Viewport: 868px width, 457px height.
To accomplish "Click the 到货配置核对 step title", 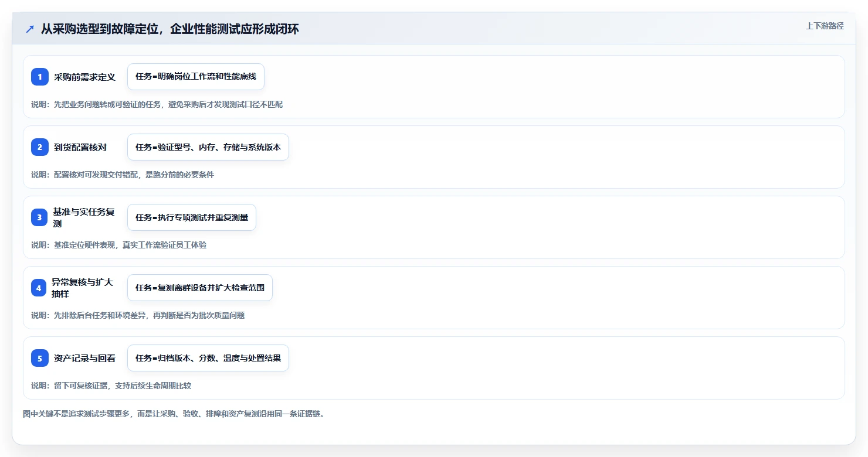I will point(80,147).
